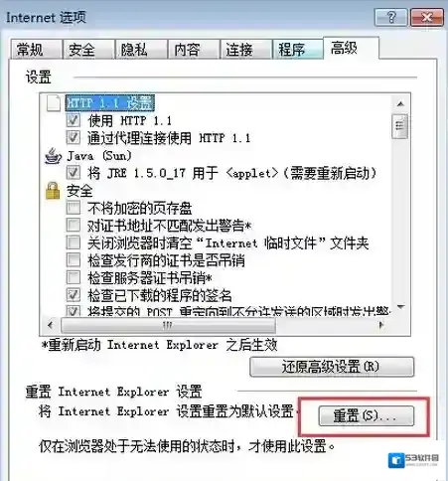Screen dimensions: 448x481
Task: Switch to the 常规 tab
Action: point(36,50)
